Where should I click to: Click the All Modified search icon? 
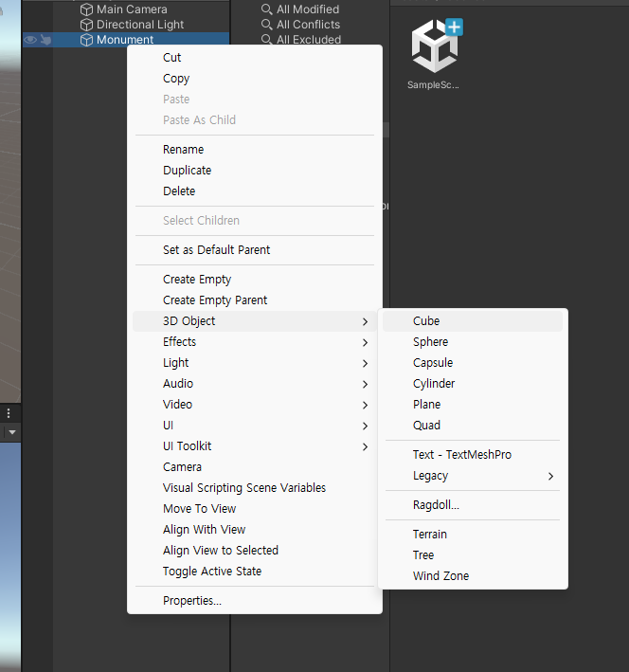point(266,9)
